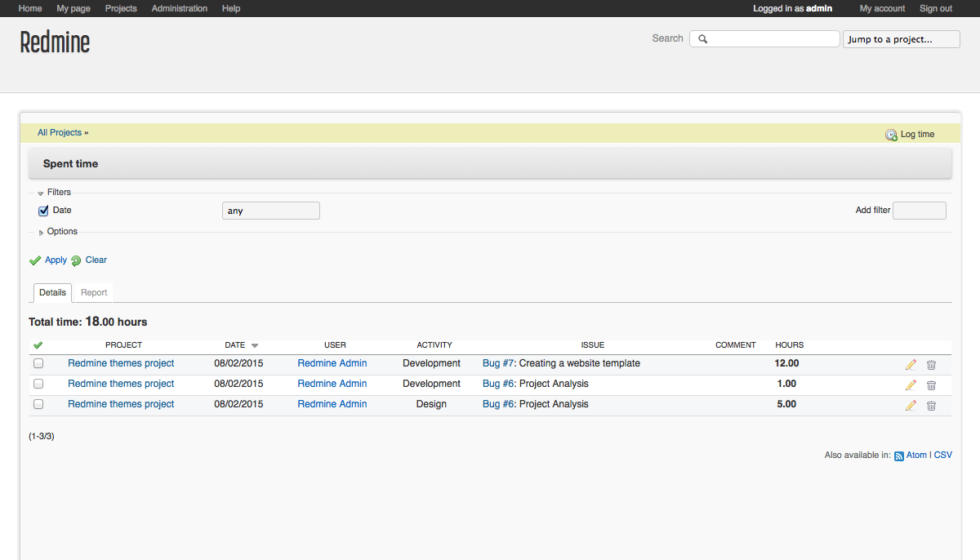Click the Apply link

[x=56, y=260]
